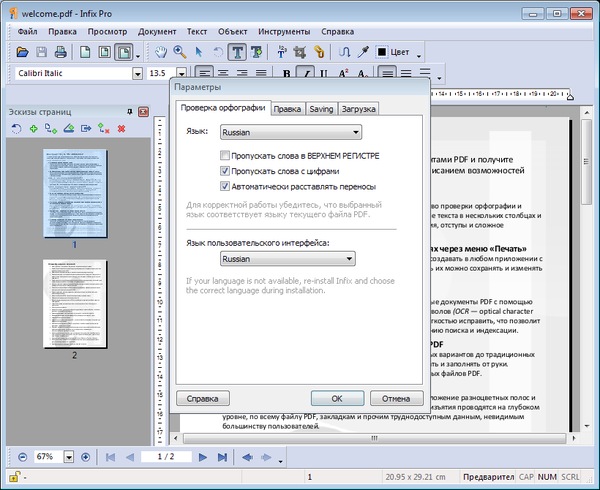Open the Calibri Italic font dropdown

(x=137, y=73)
